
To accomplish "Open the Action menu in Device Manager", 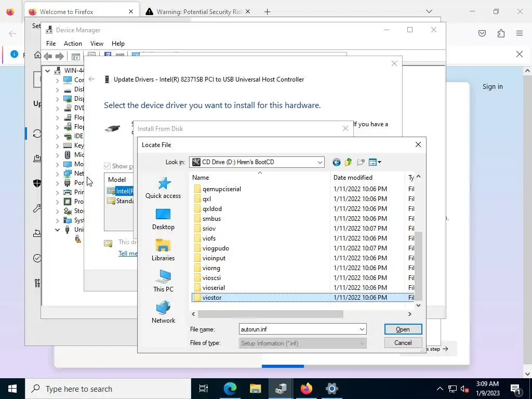I will coord(73,44).
